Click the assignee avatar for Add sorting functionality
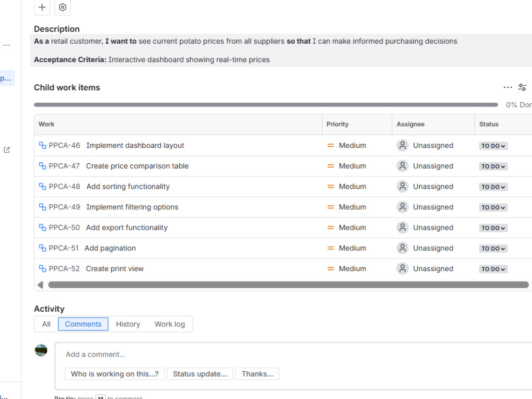532x399 pixels. (402, 187)
